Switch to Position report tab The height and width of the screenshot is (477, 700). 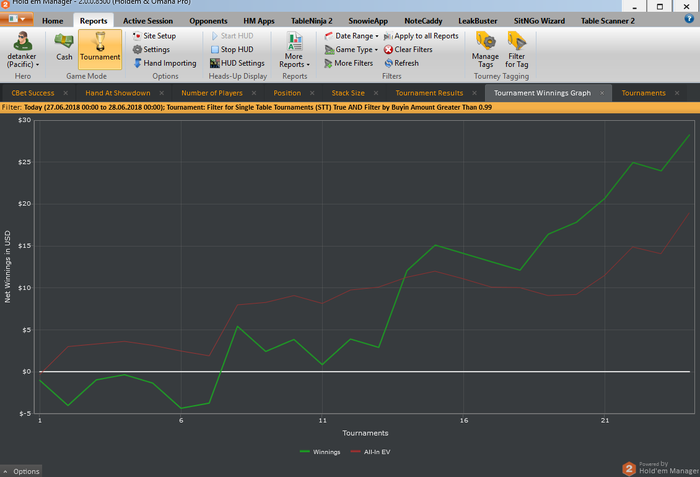(x=287, y=93)
